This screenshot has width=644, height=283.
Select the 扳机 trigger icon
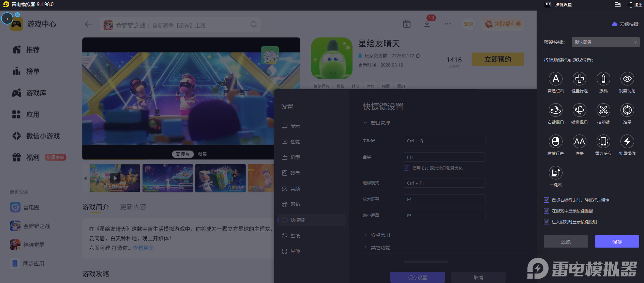[x=603, y=79]
